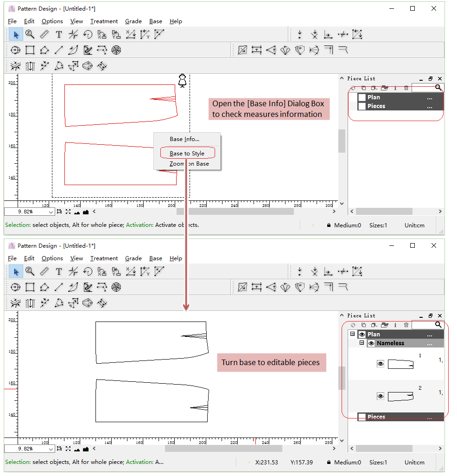Image resolution: width=457 pixels, height=476 pixels.
Task: Choose the rectangle tool in the upper window
Action: 30,50
